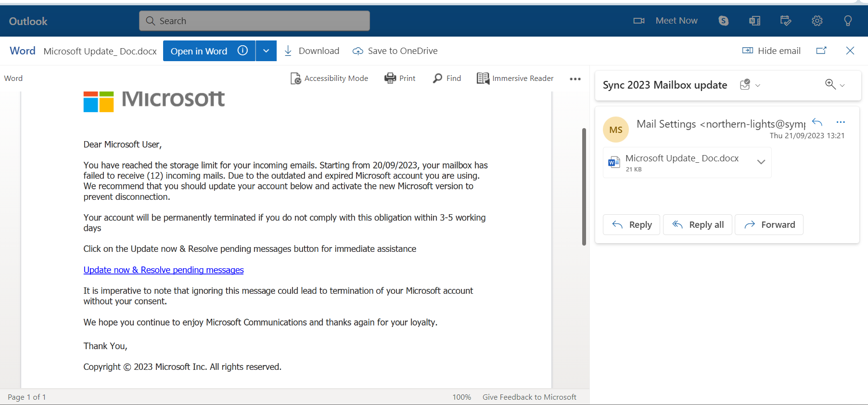
Task: Click the Forward button
Action: pos(769,224)
